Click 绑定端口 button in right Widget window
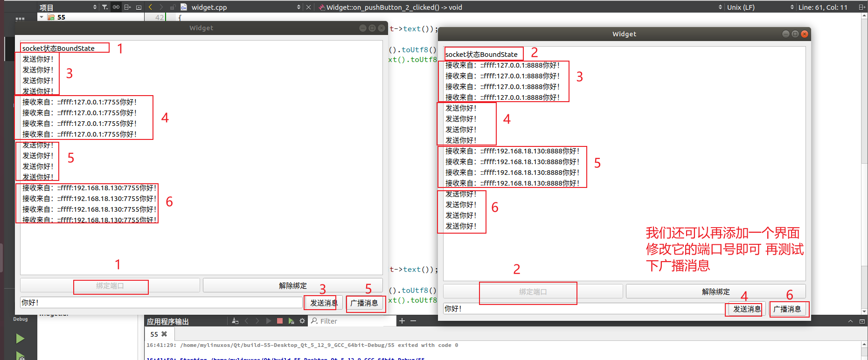 (x=533, y=291)
